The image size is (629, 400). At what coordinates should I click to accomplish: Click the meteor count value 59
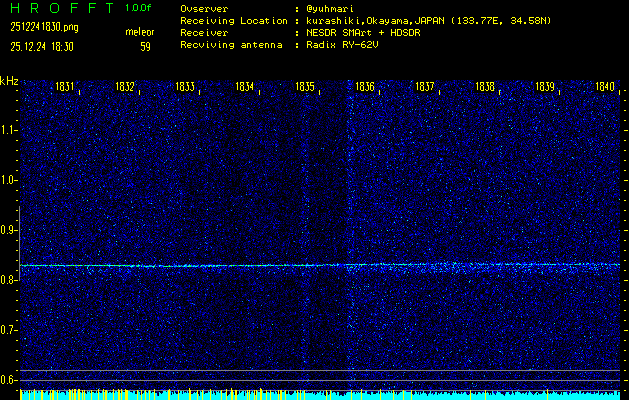point(145,46)
